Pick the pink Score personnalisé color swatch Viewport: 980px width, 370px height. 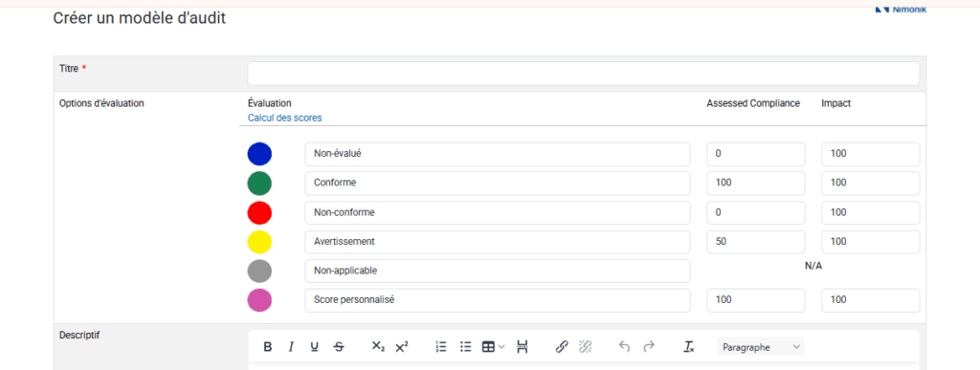[259, 301]
